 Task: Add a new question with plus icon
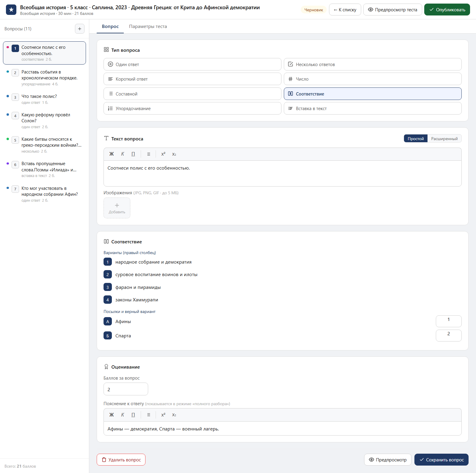(x=79, y=29)
